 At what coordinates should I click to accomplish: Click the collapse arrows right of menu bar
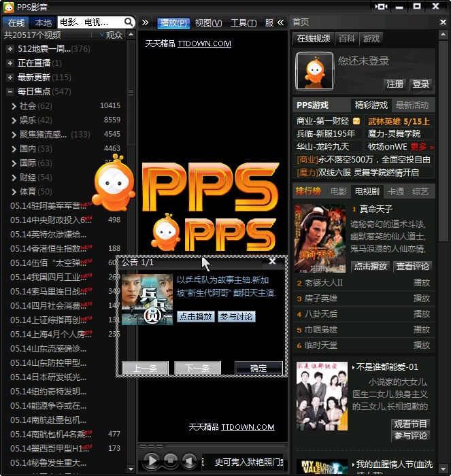[281, 22]
